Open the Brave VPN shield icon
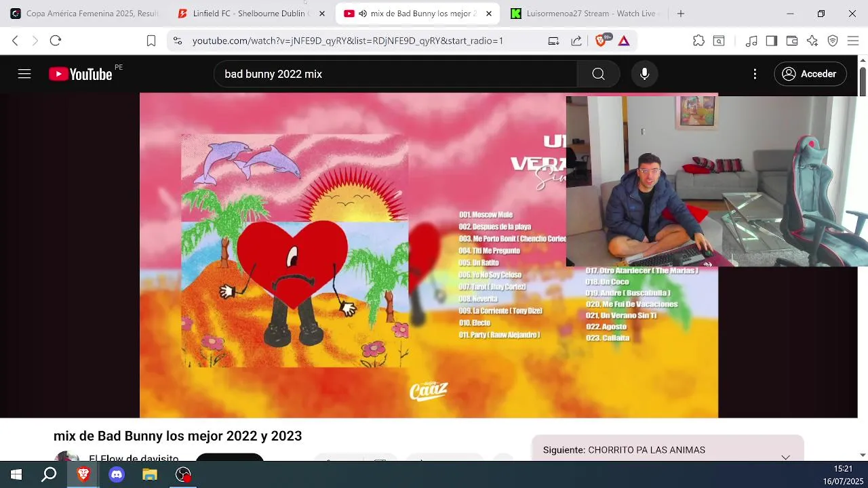This screenshot has height=488, width=868. point(833,41)
